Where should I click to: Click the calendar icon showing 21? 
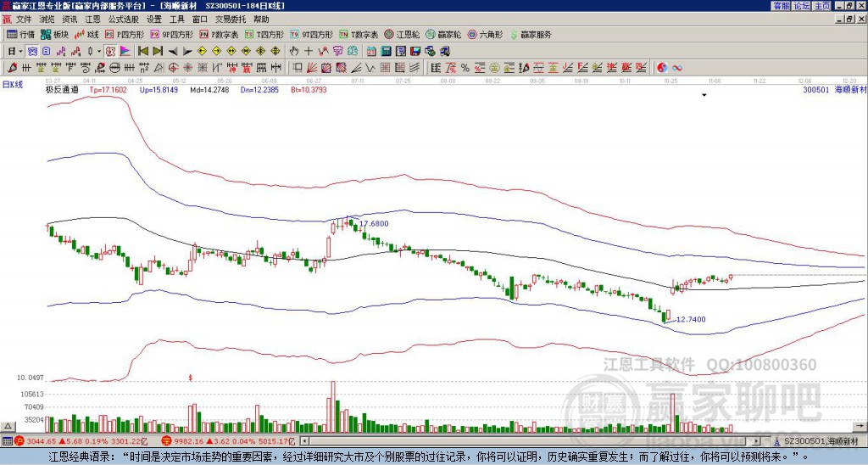pos(371,51)
